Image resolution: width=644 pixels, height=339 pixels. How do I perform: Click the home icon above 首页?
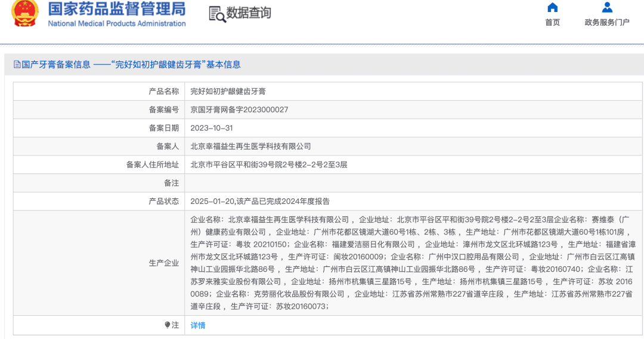tap(553, 7)
